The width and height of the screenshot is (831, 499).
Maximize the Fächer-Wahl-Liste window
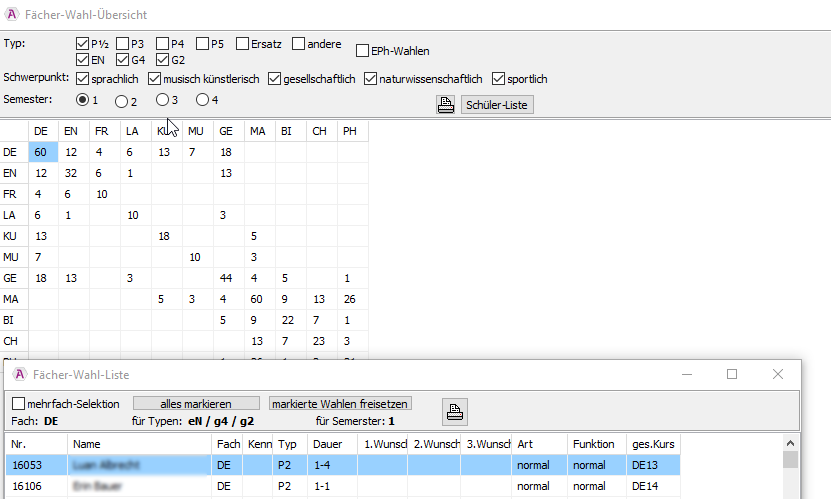pyautogui.click(x=732, y=374)
